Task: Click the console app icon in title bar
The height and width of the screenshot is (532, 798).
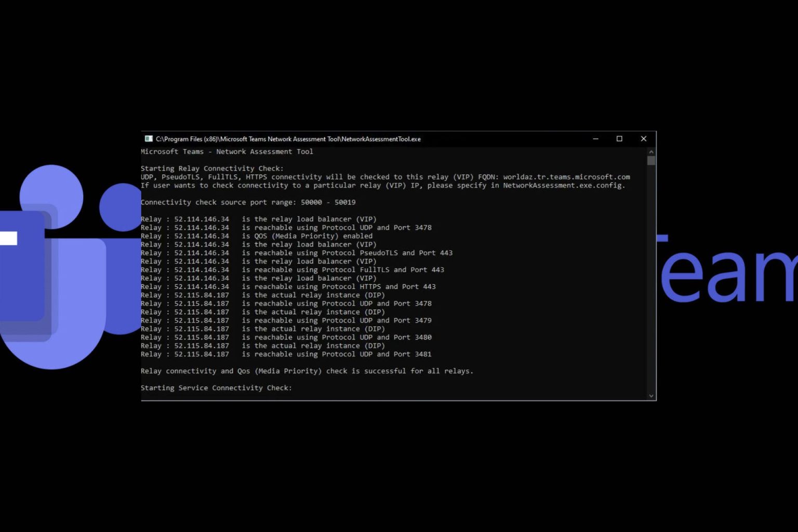Action: coord(149,139)
